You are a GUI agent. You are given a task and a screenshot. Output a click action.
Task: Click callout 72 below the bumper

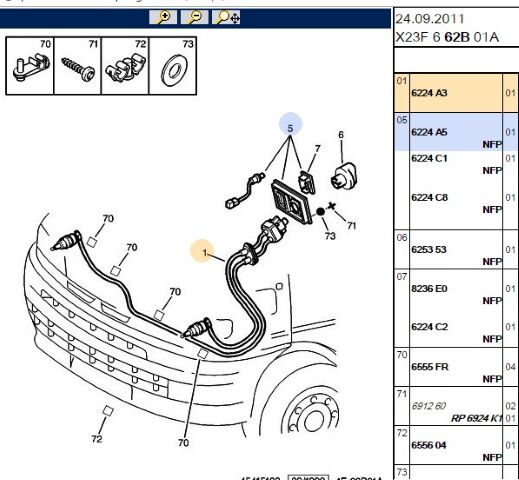[97, 439]
